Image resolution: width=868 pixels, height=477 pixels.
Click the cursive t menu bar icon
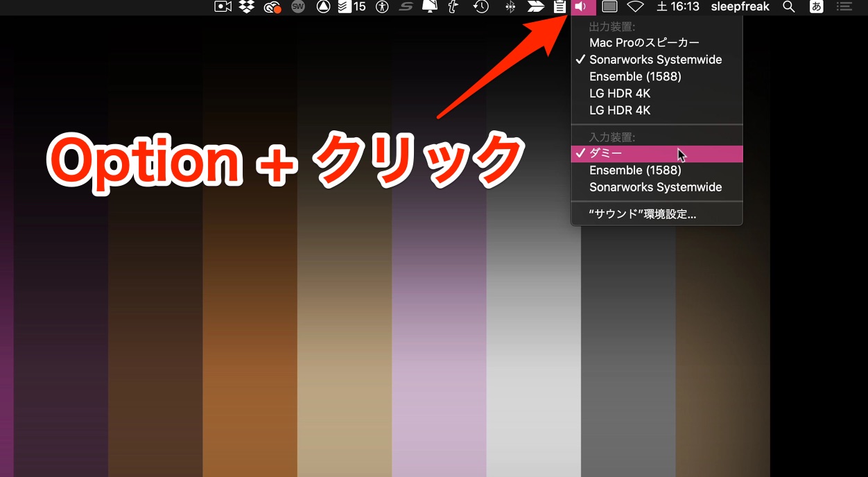[x=453, y=7]
